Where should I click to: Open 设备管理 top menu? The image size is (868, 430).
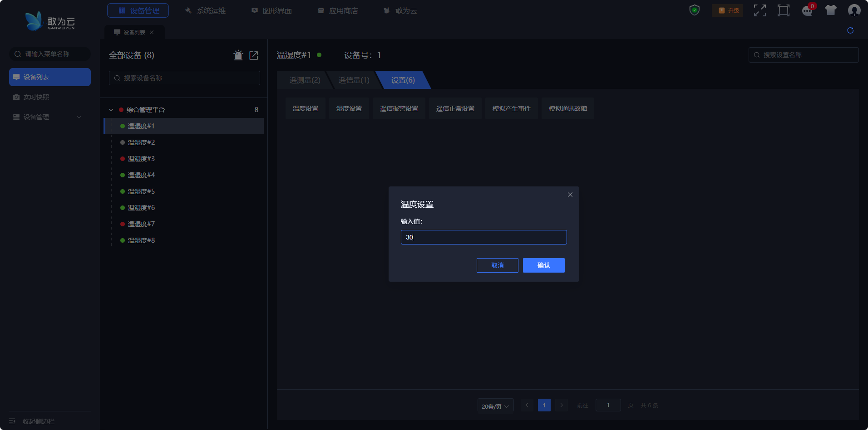click(x=138, y=10)
